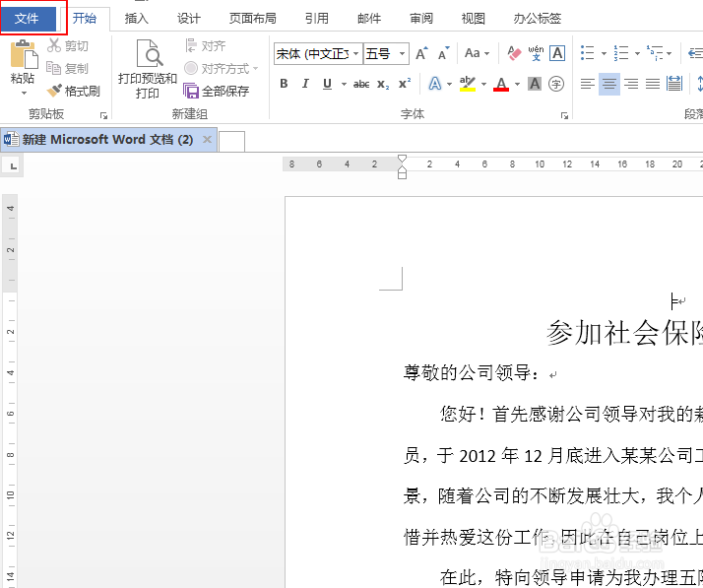Click the clear formatting eraser icon
The height and width of the screenshot is (588, 703).
[514, 53]
